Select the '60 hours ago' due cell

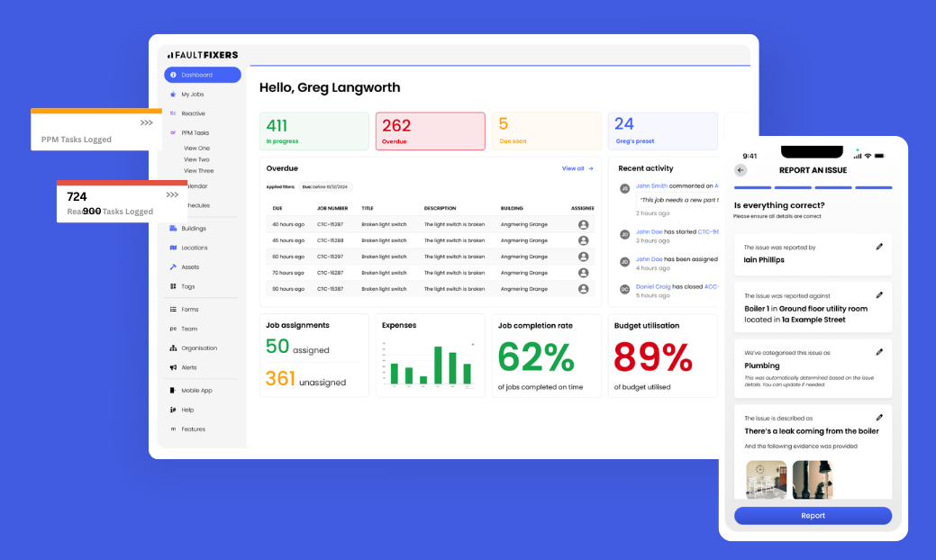[288, 257]
